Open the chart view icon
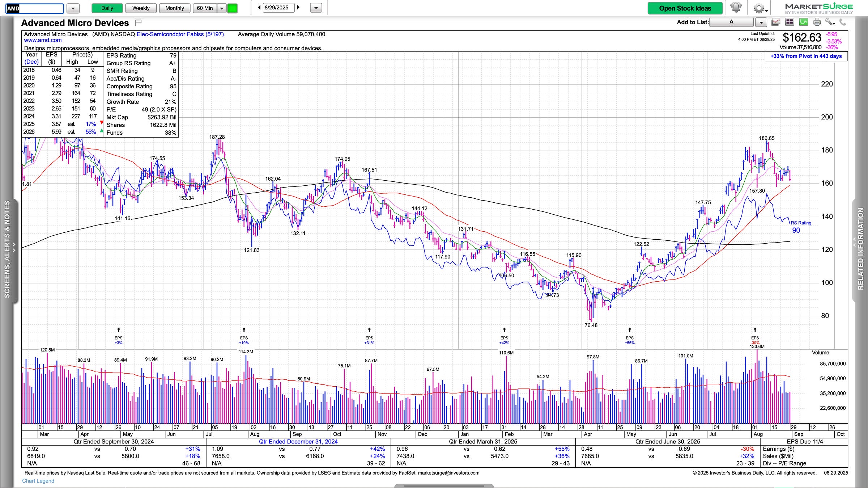Viewport: 868px width, 488px height. [775, 22]
